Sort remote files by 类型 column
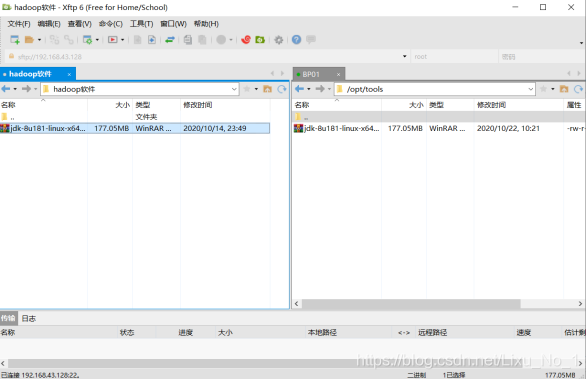Screen dimensions: 587x379 pyautogui.click(x=450, y=105)
